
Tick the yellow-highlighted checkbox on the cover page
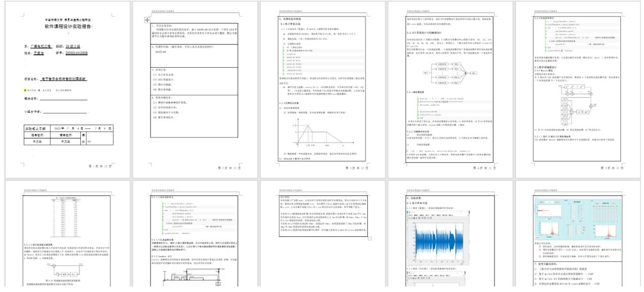click(25, 90)
